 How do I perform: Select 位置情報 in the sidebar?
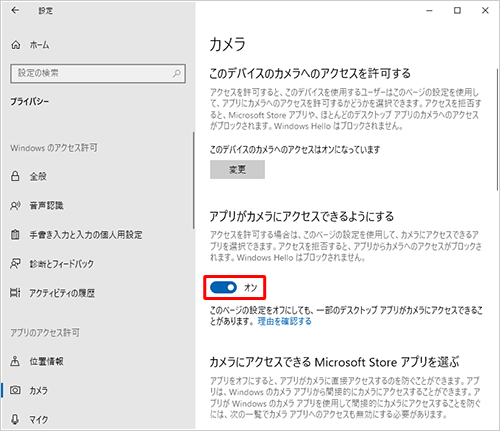coord(46,361)
